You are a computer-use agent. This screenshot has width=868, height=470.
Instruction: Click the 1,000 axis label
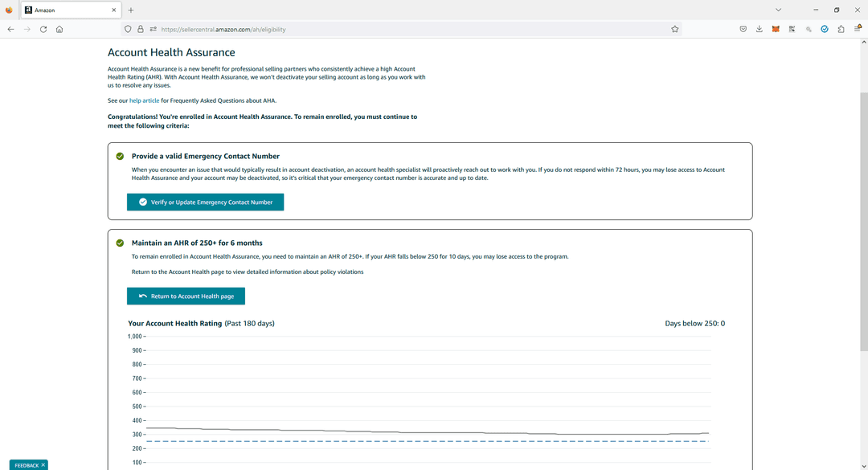pyautogui.click(x=134, y=337)
